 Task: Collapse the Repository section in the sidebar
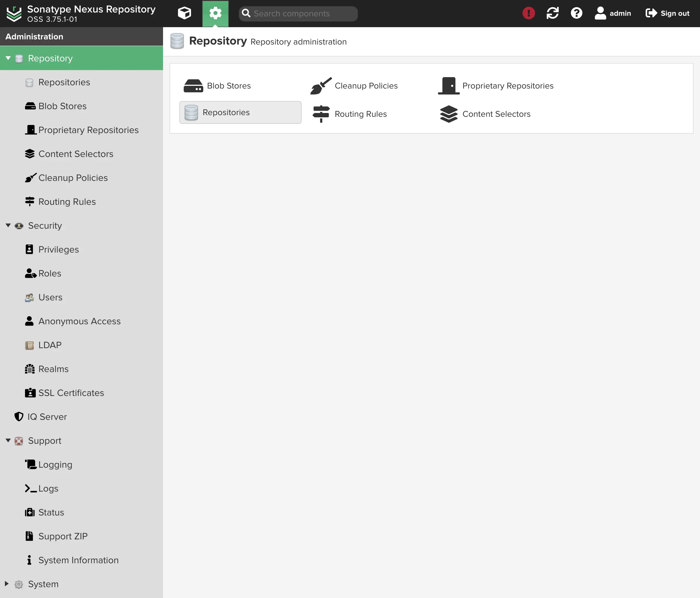[x=8, y=58]
